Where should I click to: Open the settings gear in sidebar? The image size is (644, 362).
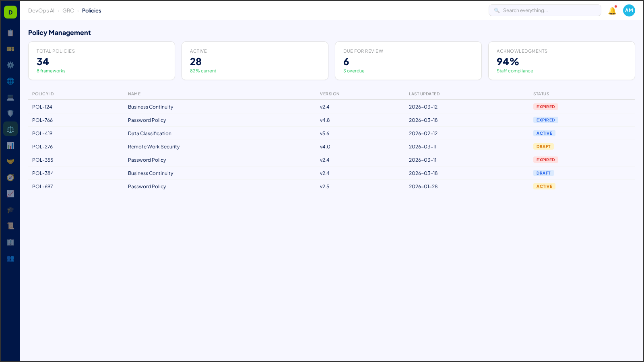click(x=10, y=65)
